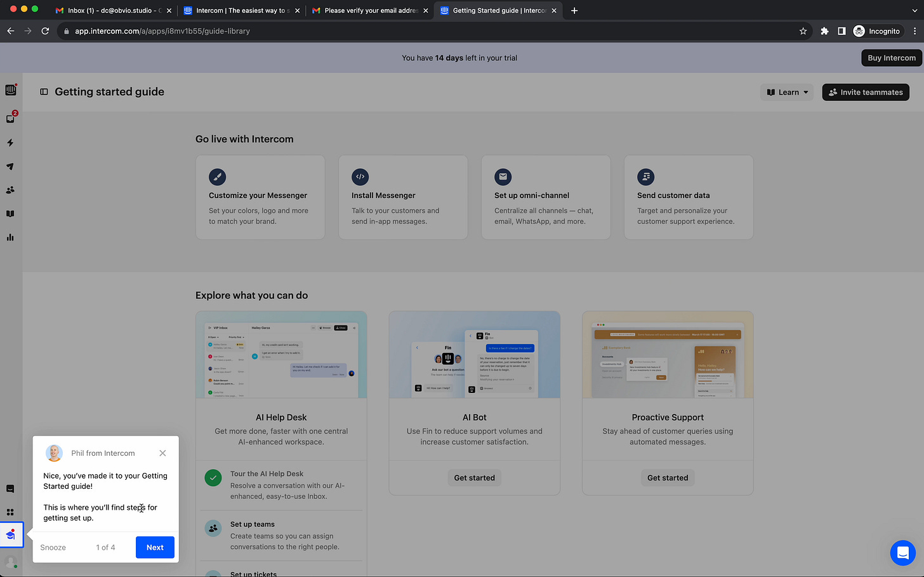Viewport: 924px width, 577px height.
Task: Click Next in the tour popup
Action: pos(155,547)
